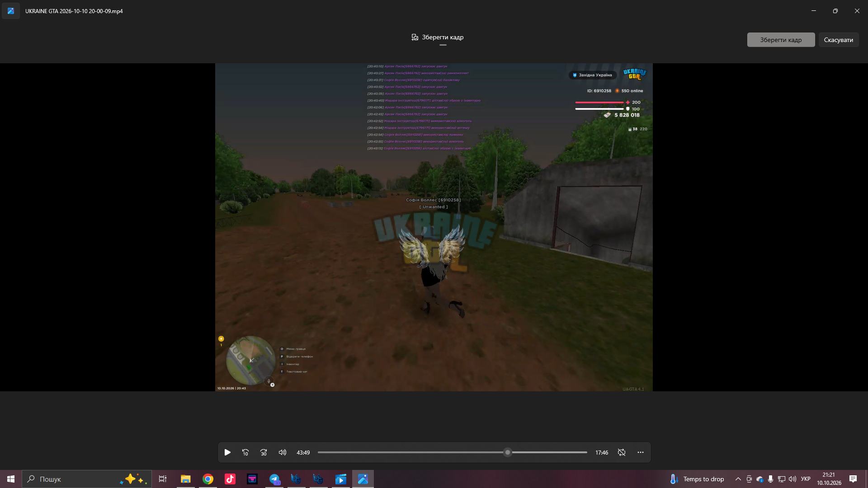Launch Google Chrome from taskbar

pyautogui.click(x=208, y=479)
